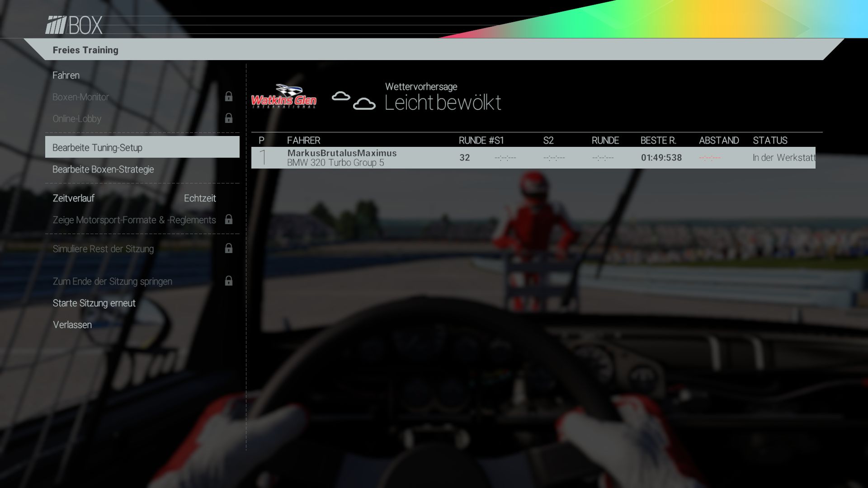Click the lock icon beside Motorsport-Formate & -Reglements
The height and width of the screenshot is (488, 868).
229,219
